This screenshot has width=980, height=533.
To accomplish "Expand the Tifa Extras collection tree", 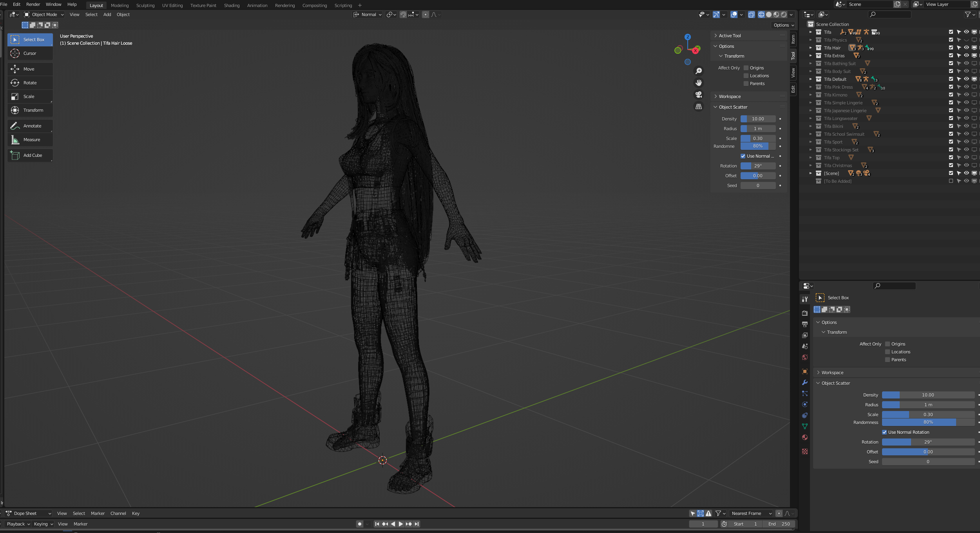I will pyautogui.click(x=811, y=56).
